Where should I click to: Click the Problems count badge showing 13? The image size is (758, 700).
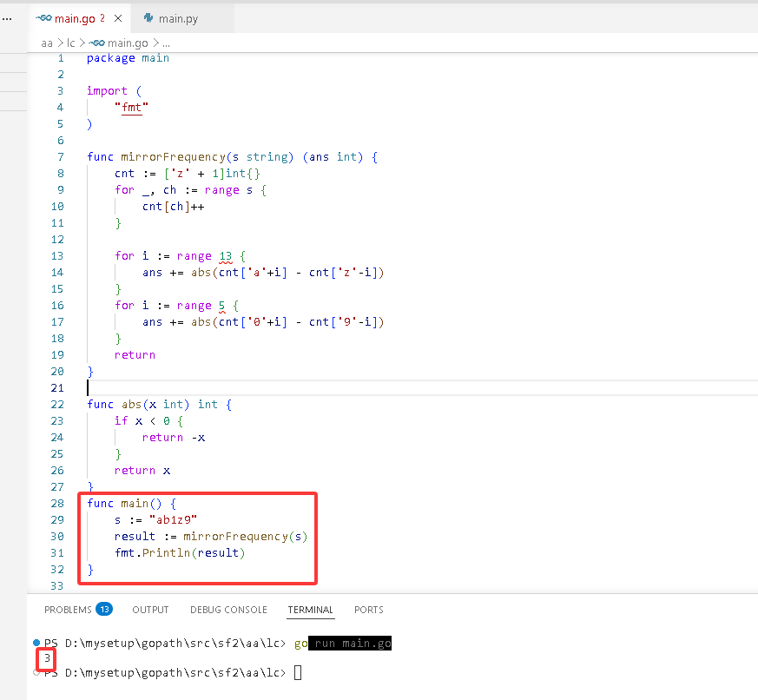click(x=104, y=609)
